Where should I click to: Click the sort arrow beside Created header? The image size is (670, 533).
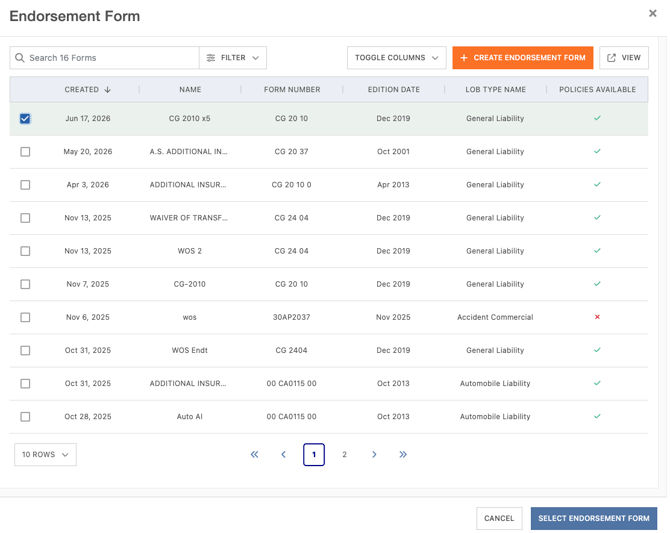point(108,89)
